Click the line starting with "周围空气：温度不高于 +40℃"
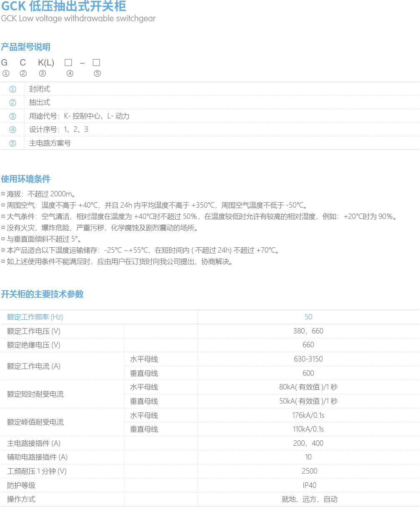 [155, 205]
